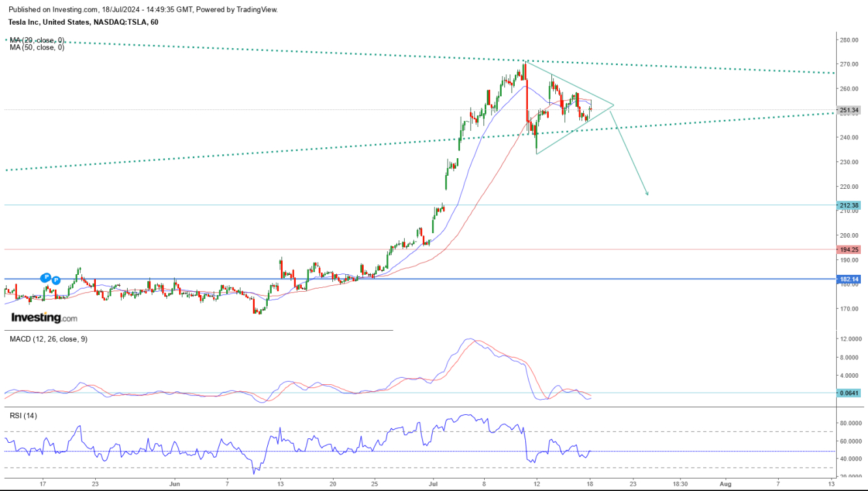Click the 12 date label on time axis
Image resolution: width=868 pixels, height=491 pixels.
pyautogui.click(x=536, y=484)
